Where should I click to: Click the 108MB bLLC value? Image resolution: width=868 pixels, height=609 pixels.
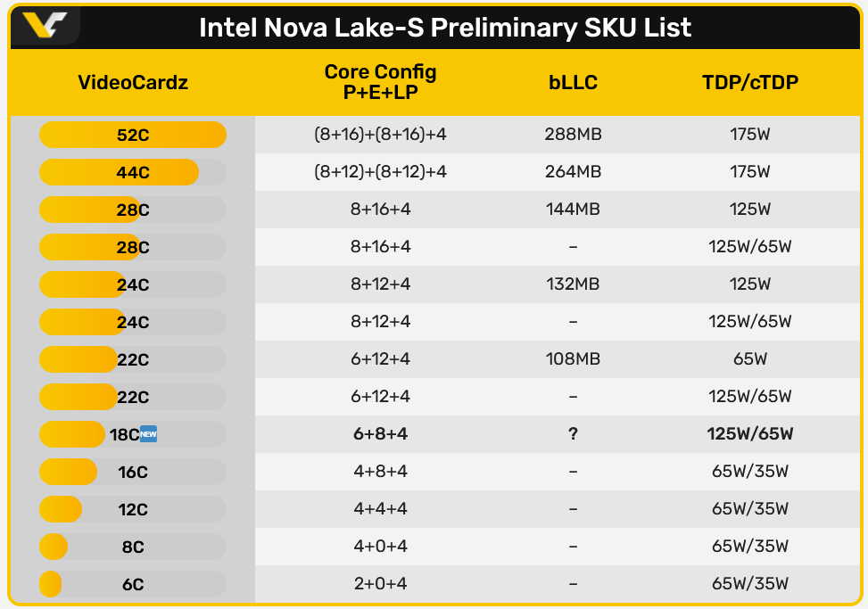573,359
